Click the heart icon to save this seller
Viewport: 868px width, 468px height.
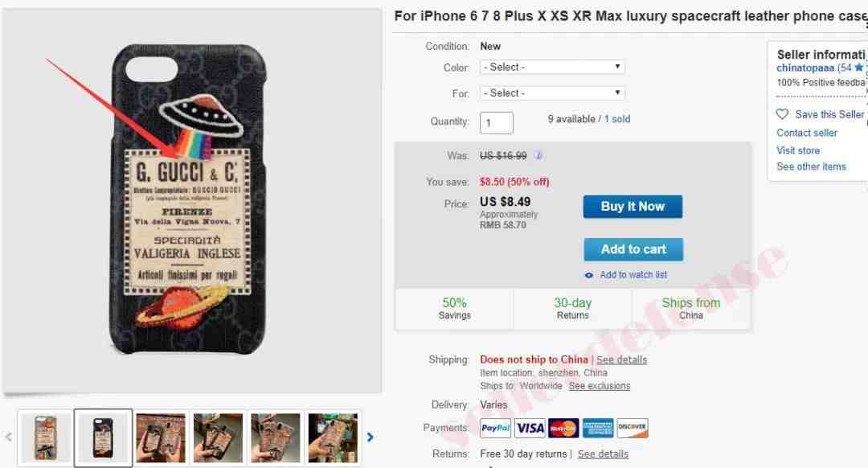point(782,114)
